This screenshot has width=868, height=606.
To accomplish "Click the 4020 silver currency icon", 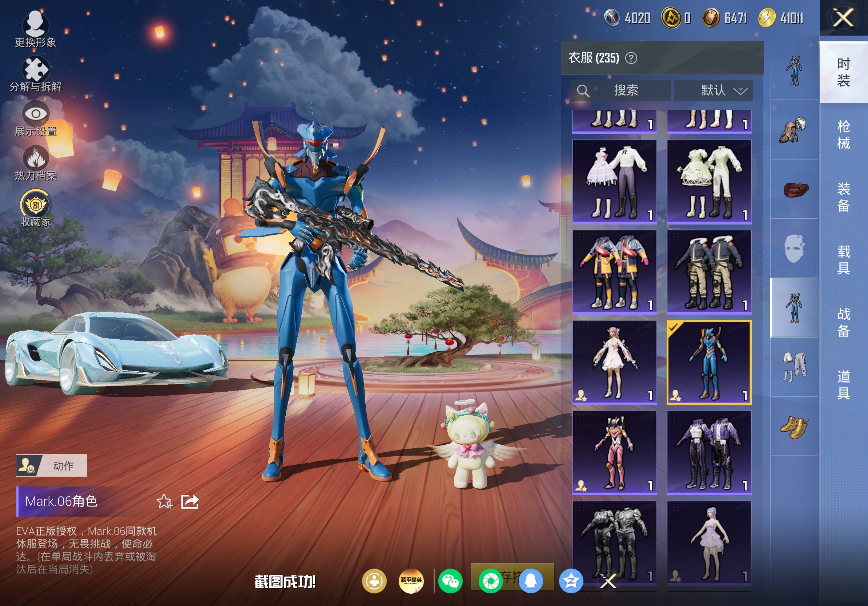I will [x=611, y=18].
